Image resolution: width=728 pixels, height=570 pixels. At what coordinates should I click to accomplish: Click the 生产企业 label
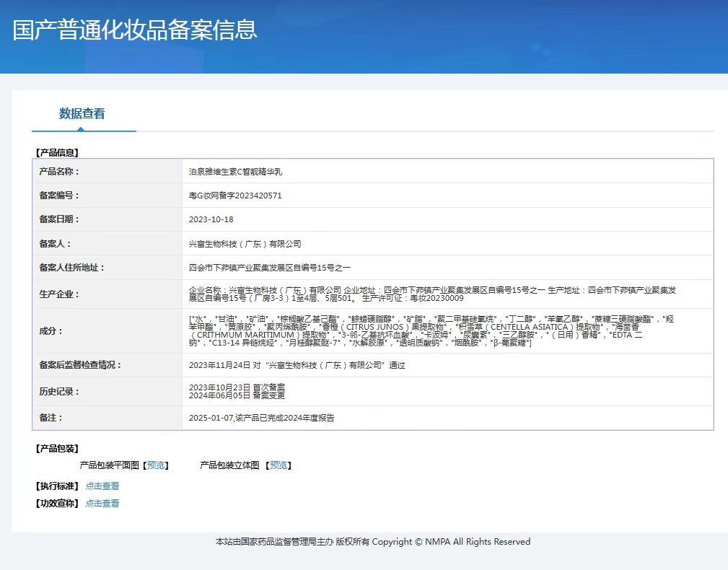click(59, 294)
